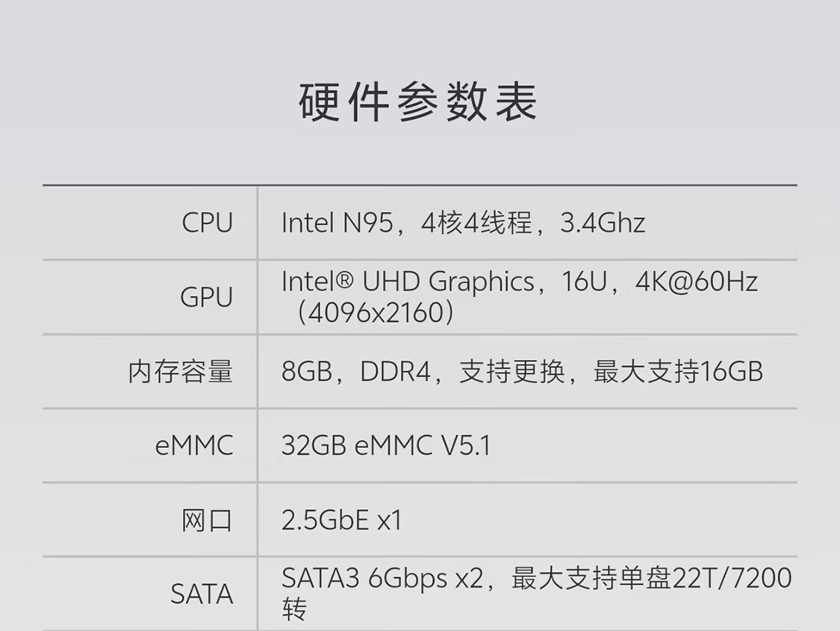Click the Intel N95 processor text
Image resolution: width=840 pixels, height=631 pixels.
(337, 223)
